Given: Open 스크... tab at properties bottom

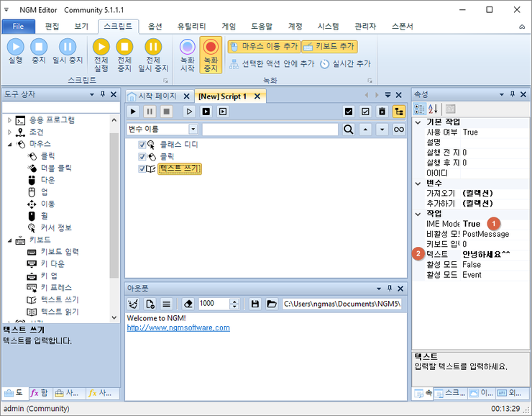Looking at the screenshot, I should pos(450,393).
